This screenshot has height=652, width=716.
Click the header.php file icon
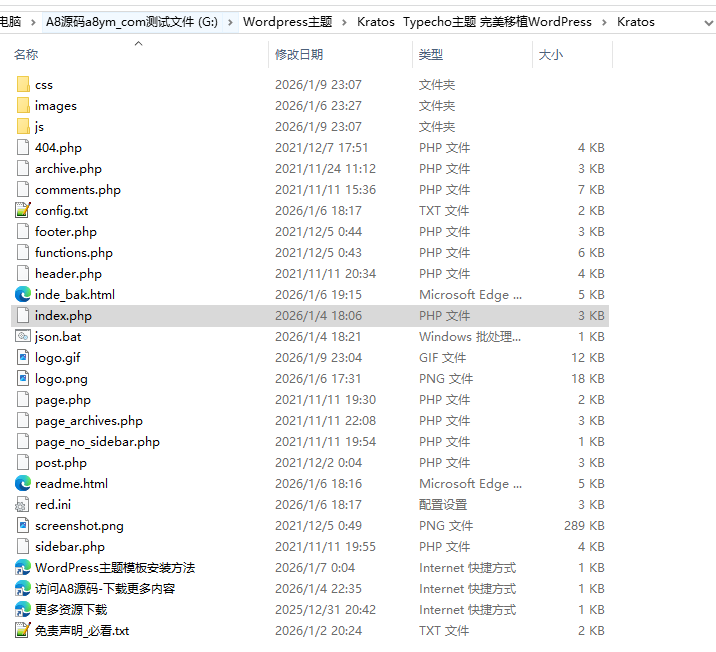[23, 273]
